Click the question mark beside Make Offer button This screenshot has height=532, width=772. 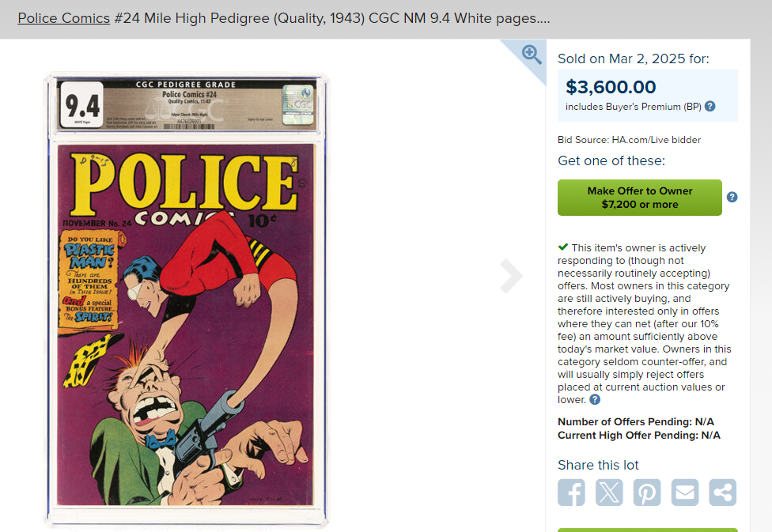coord(732,198)
